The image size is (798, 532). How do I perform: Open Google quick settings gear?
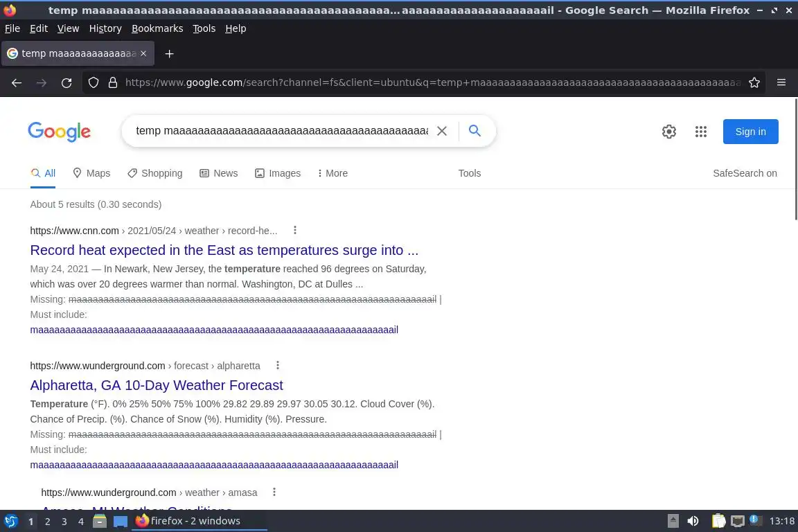[668, 132]
